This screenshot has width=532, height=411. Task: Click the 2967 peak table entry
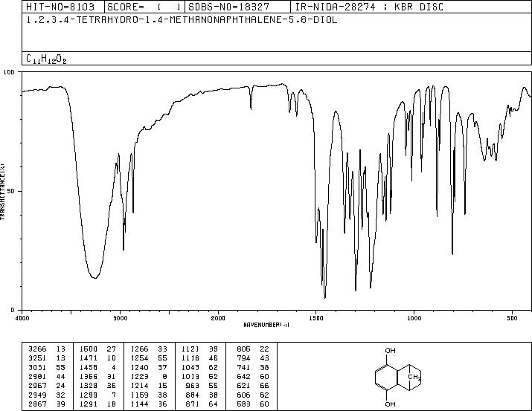pos(47,386)
